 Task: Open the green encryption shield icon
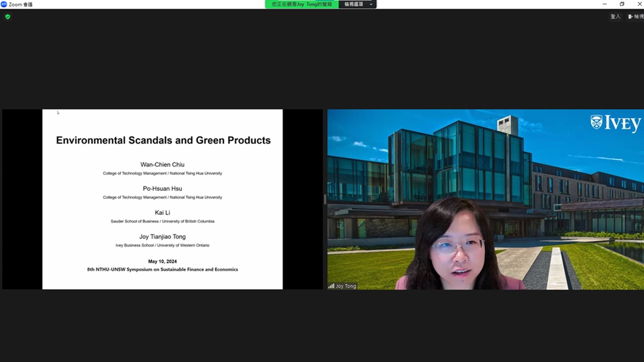click(8, 17)
